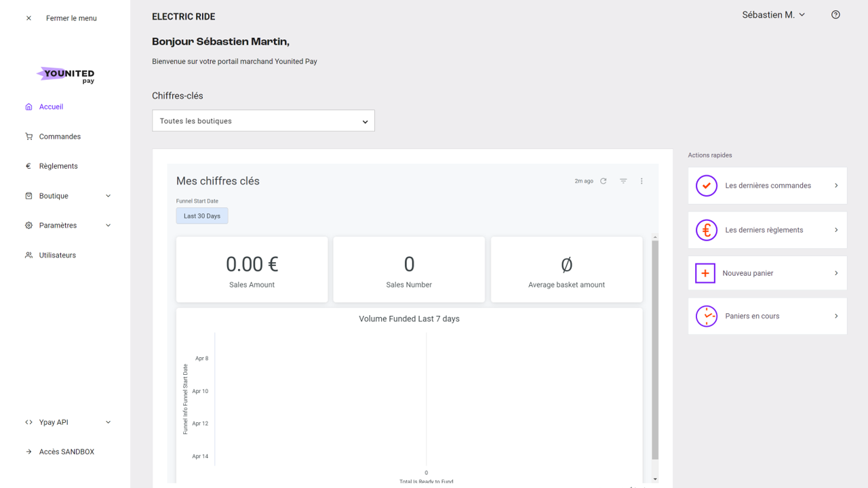Click the 2m ago refresh timestamp
Viewport: 868px width, 488px height.
[x=584, y=181]
